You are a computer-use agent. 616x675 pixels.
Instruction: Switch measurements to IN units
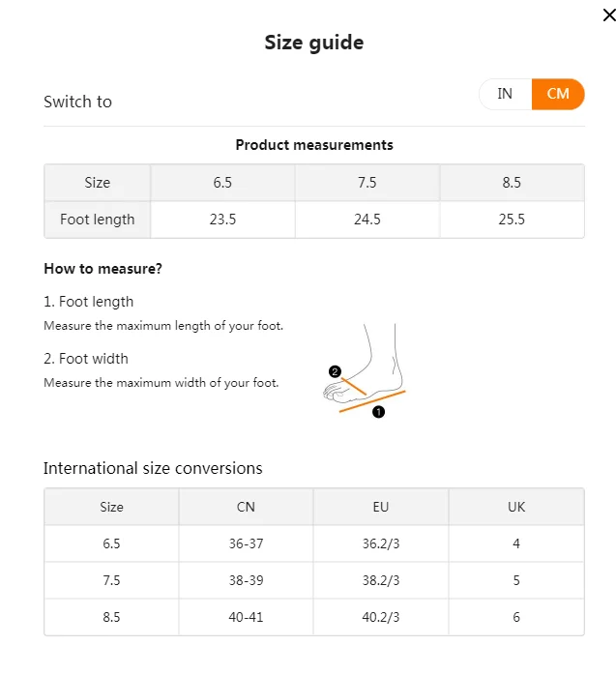tap(505, 94)
